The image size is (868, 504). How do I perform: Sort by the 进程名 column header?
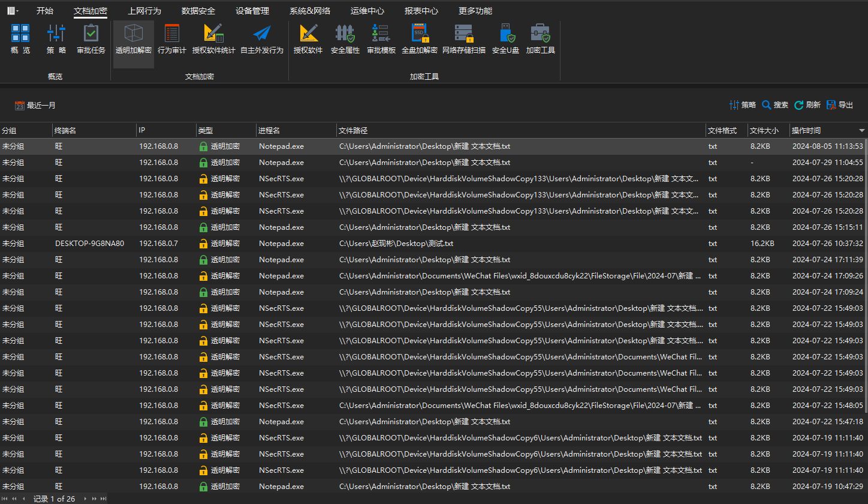[x=297, y=130]
